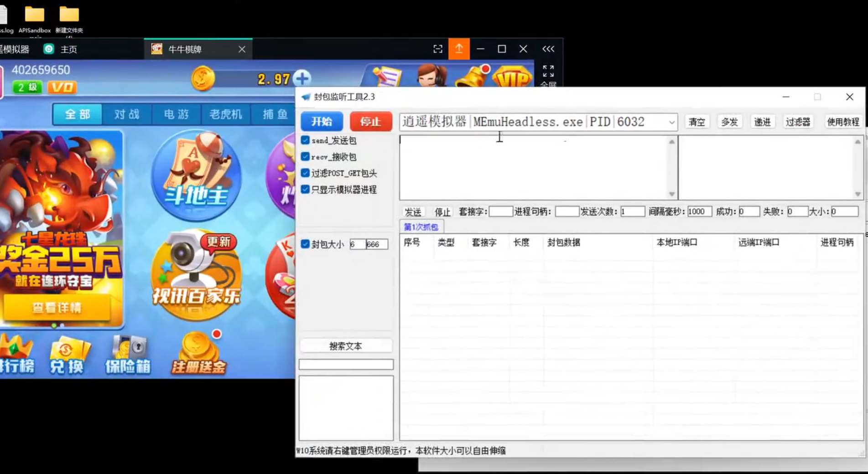Click the packet size maximum field 666
This screenshot has width=868, height=474.
377,244
